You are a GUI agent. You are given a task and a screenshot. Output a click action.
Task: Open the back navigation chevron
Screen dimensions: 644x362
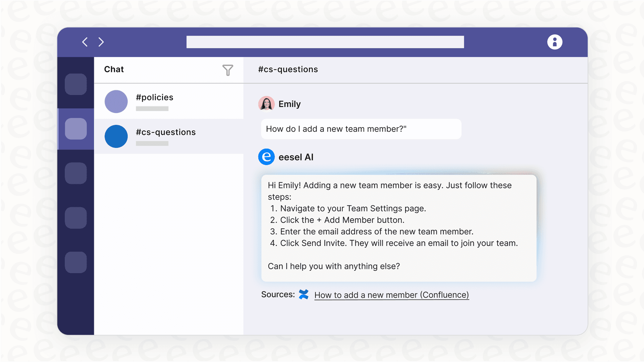click(85, 42)
